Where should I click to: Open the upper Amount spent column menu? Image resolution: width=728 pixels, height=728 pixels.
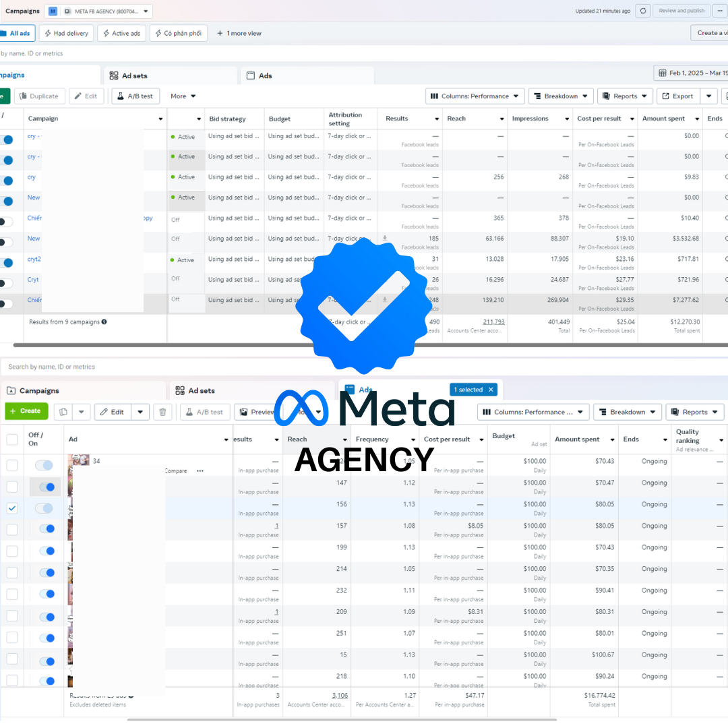point(697,119)
